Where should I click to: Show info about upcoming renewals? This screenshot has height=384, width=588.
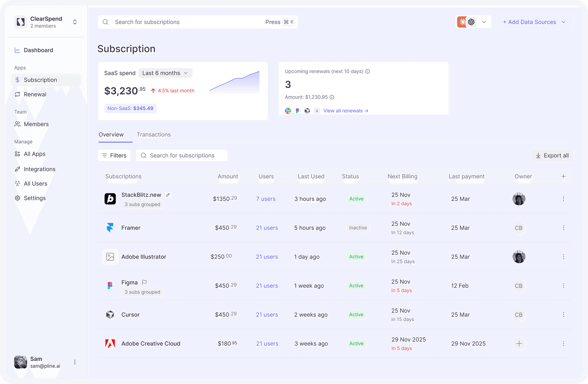tap(368, 71)
